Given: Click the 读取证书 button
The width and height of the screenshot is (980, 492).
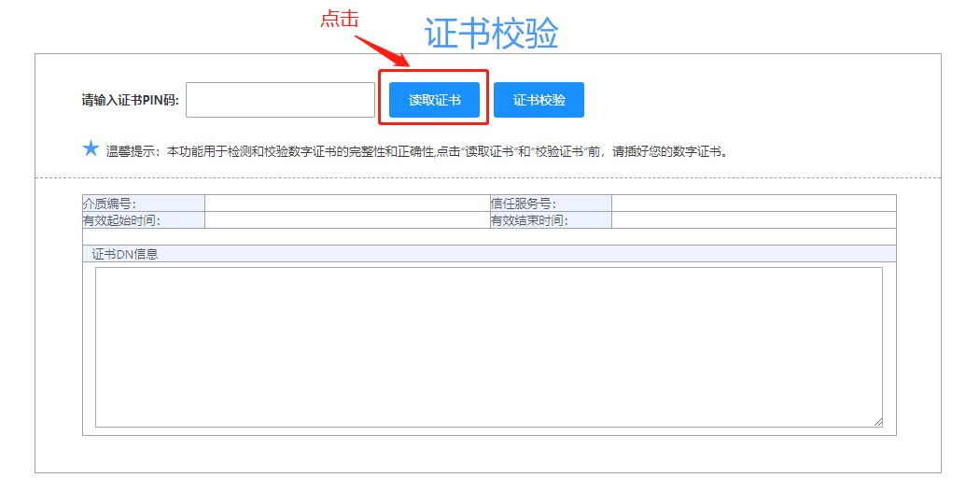Looking at the screenshot, I should pos(434,100).
